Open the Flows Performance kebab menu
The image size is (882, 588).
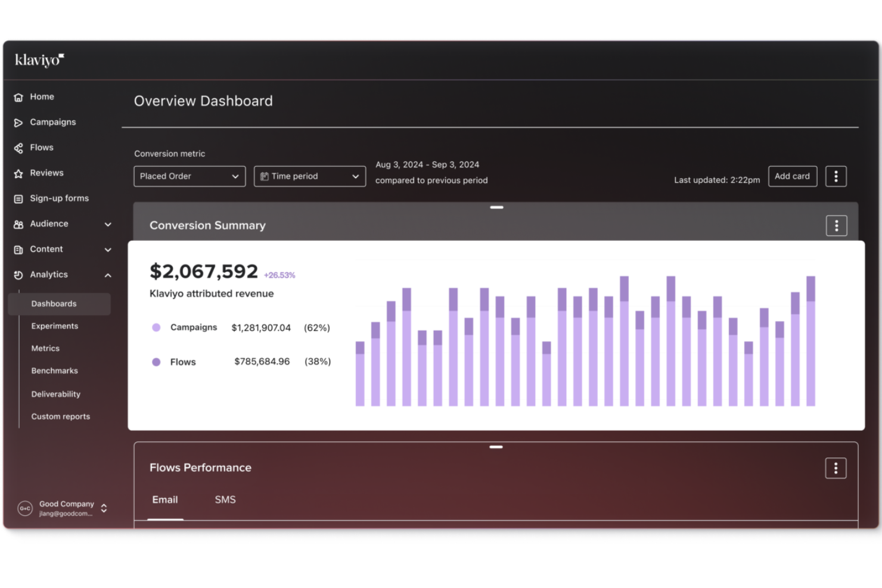(x=836, y=468)
